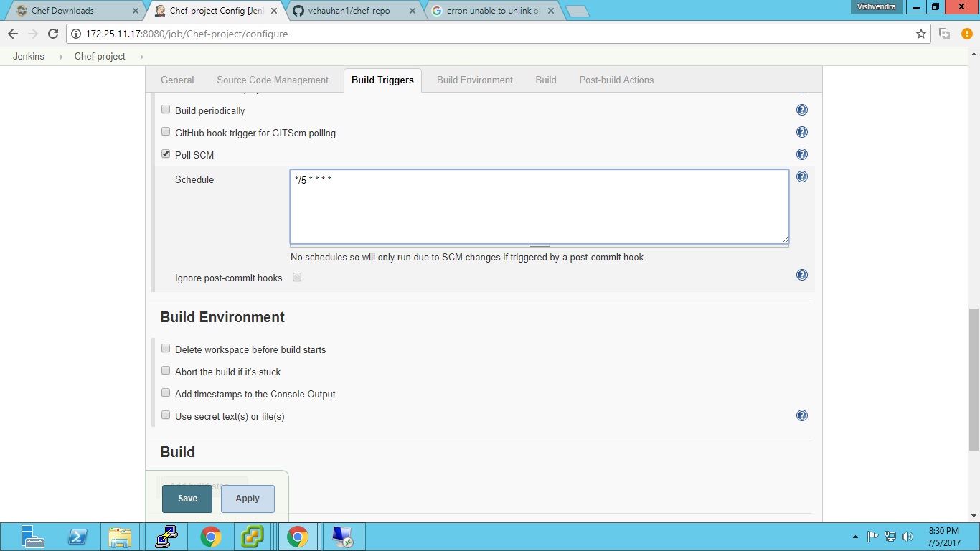Expand hidden icons in the system tray
Viewport: 980px width, 551px height.
click(854, 536)
